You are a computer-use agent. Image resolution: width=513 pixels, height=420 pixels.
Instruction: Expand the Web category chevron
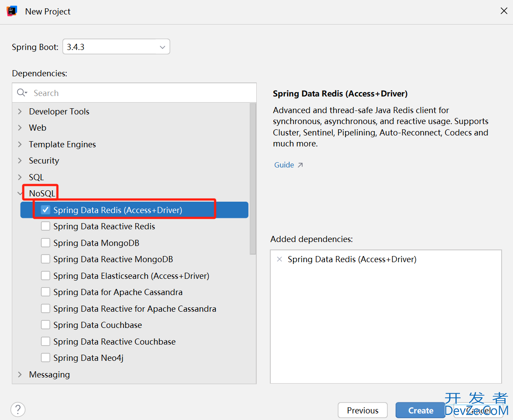pos(20,128)
